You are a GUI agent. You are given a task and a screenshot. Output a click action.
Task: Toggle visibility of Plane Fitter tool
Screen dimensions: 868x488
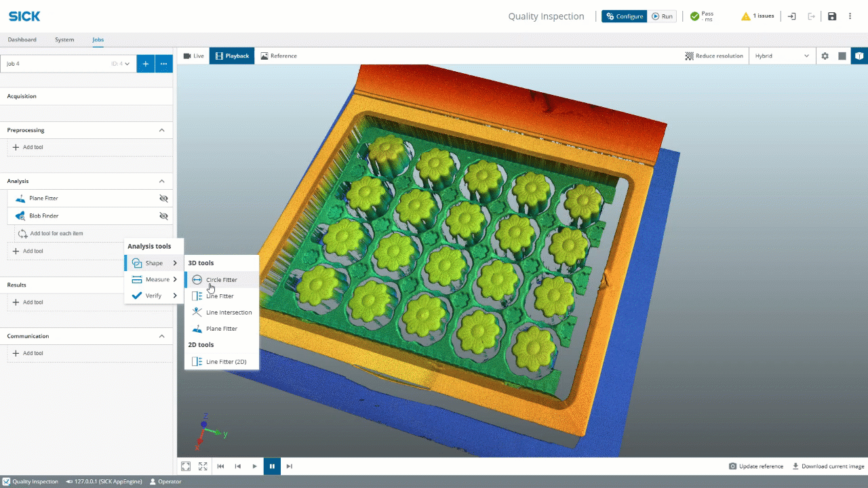pos(163,199)
